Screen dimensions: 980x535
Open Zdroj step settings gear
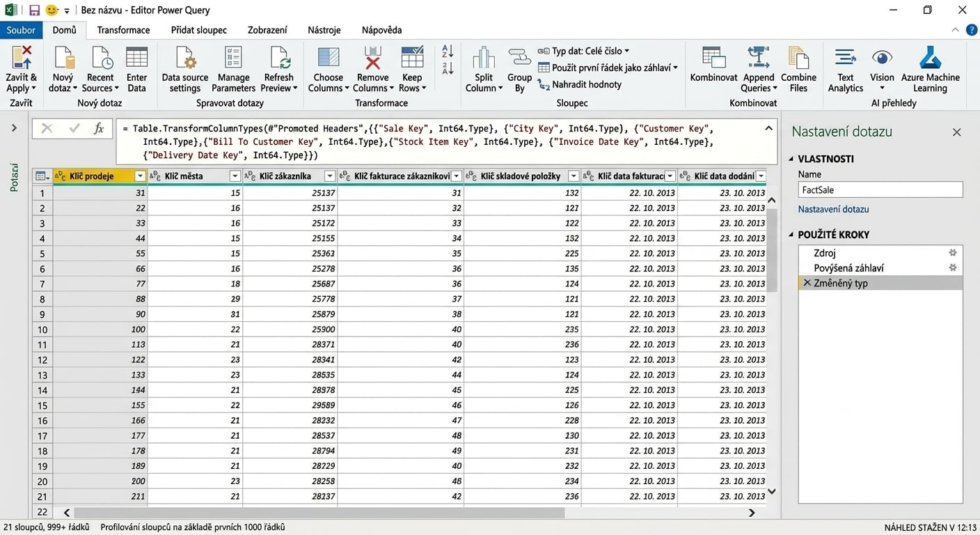(x=953, y=253)
